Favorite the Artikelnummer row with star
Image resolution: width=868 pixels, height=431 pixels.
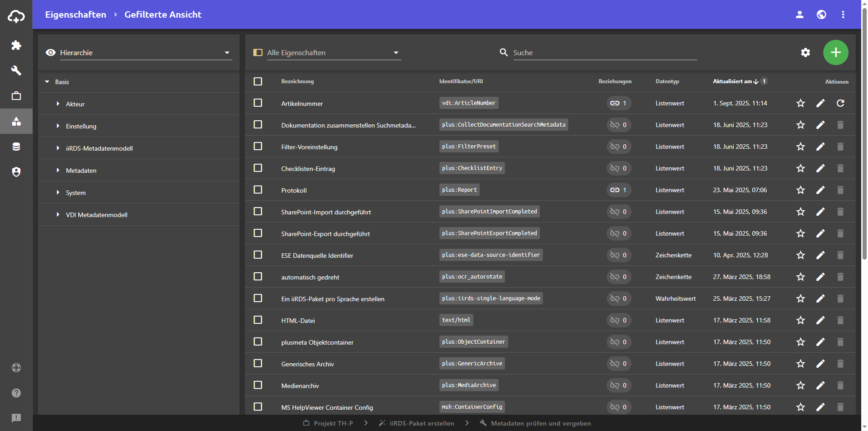click(x=800, y=103)
